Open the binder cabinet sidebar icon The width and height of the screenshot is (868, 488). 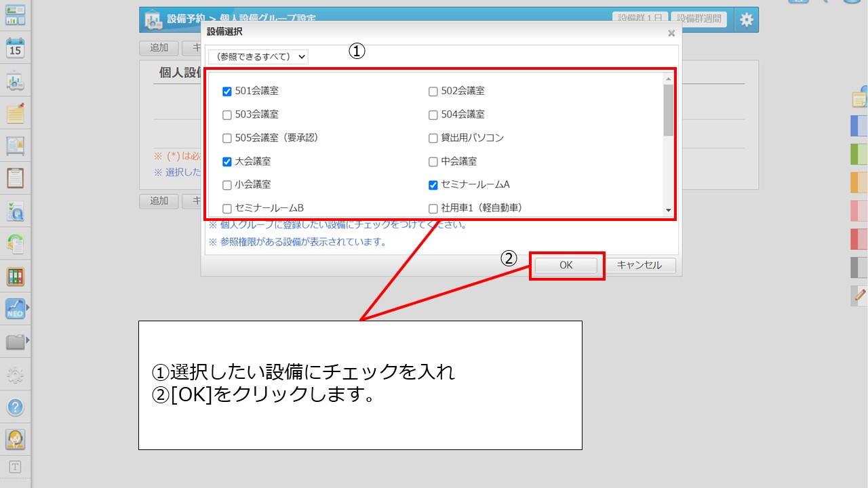pyautogui.click(x=15, y=277)
